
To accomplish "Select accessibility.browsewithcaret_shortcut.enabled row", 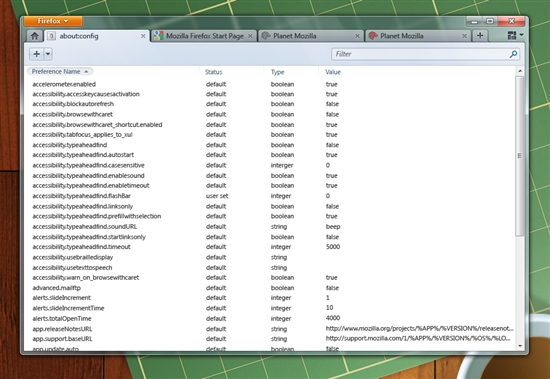I will click(270, 125).
